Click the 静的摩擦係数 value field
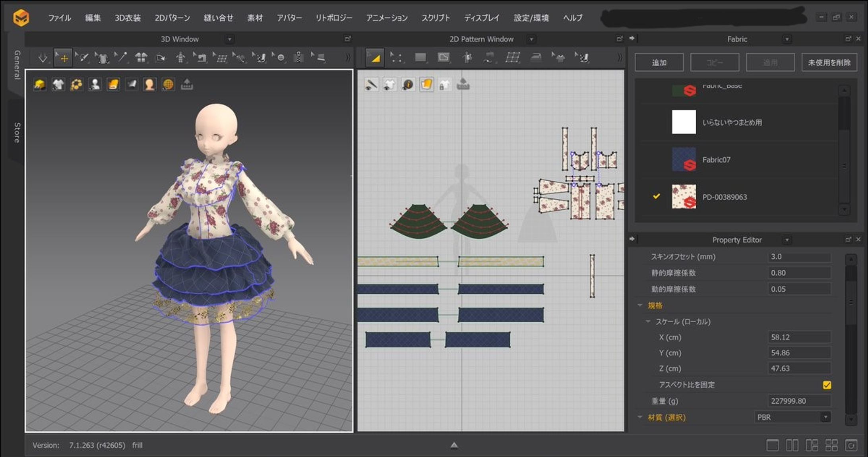This screenshot has height=457, width=868. coord(799,273)
